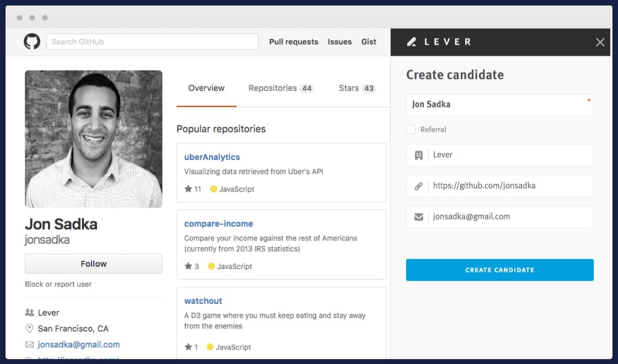
Task: Click the yellow JavaScript dot on compare-income
Action: tap(211, 266)
